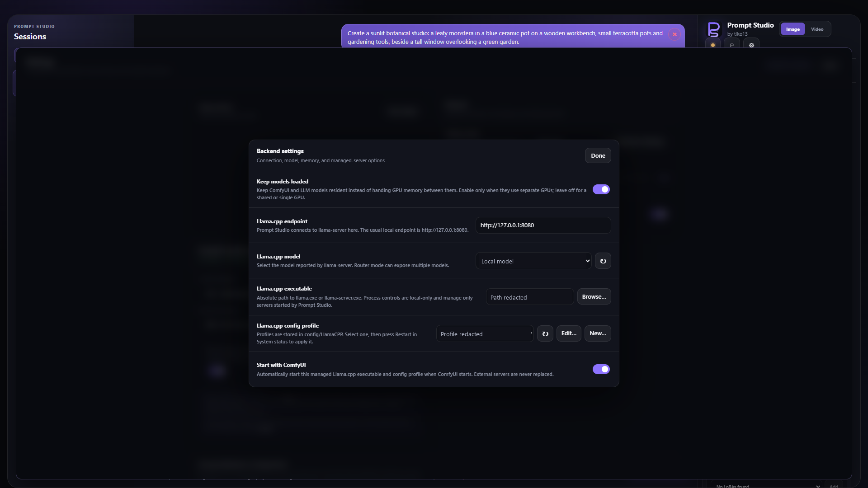Open the settings gear icon
Image resolution: width=868 pixels, height=488 pixels.
751,45
